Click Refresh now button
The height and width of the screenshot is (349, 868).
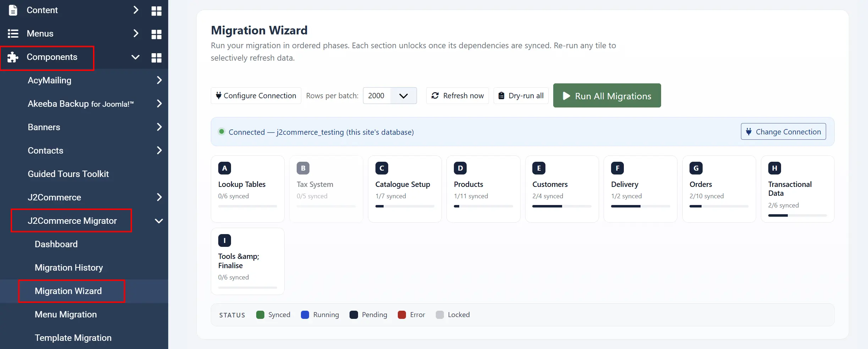(x=457, y=95)
